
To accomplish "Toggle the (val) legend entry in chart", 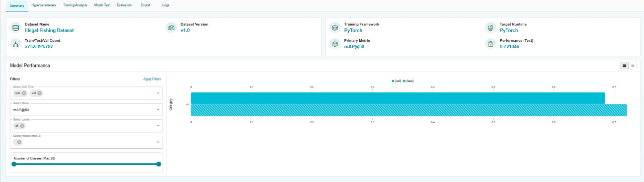I will tap(396, 80).
